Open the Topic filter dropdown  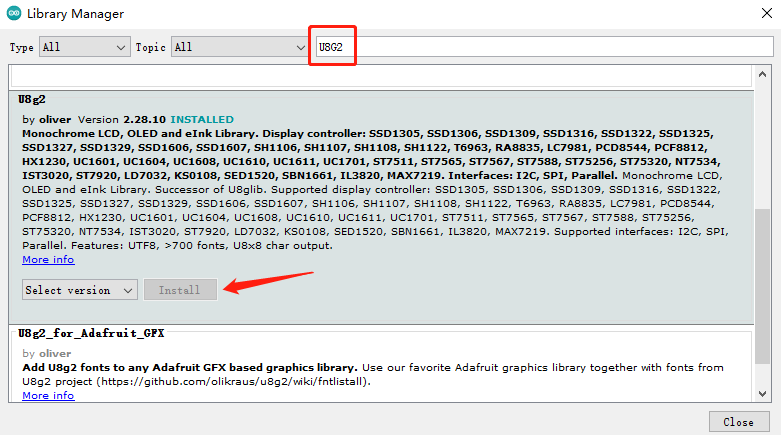click(239, 47)
